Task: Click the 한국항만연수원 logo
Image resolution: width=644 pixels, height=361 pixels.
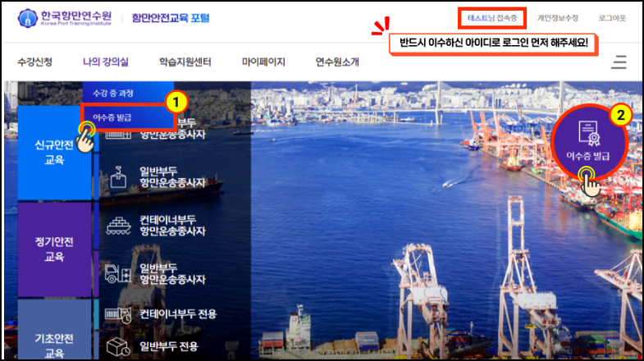Action: pyautogui.click(x=65, y=18)
